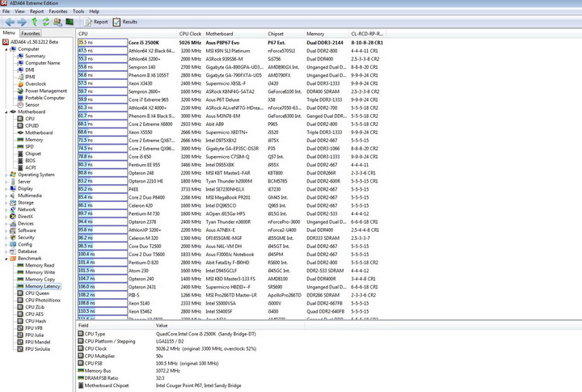Expand the Server tree node
The width and height of the screenshot is (582, 392).
click(6, 182)
